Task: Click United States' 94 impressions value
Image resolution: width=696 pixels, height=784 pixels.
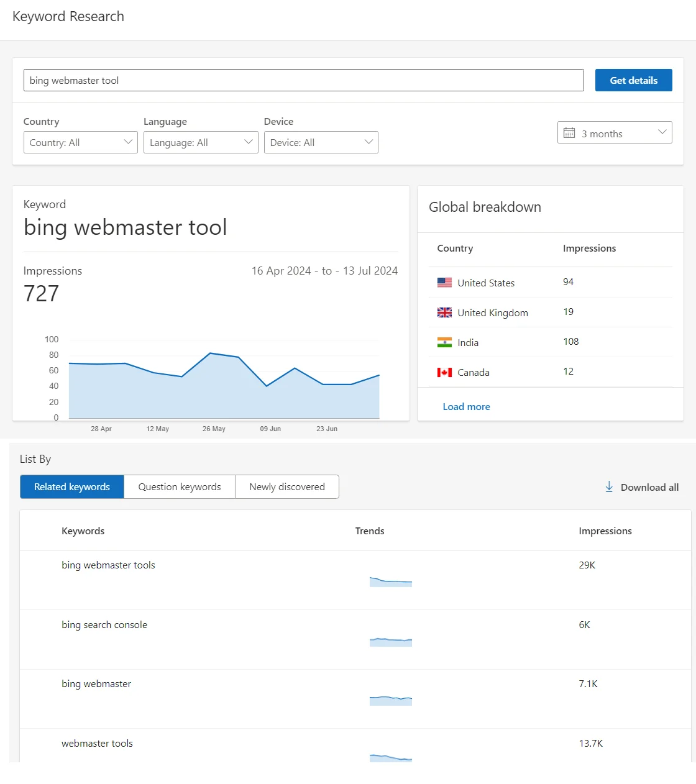Action: tap(569, 282)
